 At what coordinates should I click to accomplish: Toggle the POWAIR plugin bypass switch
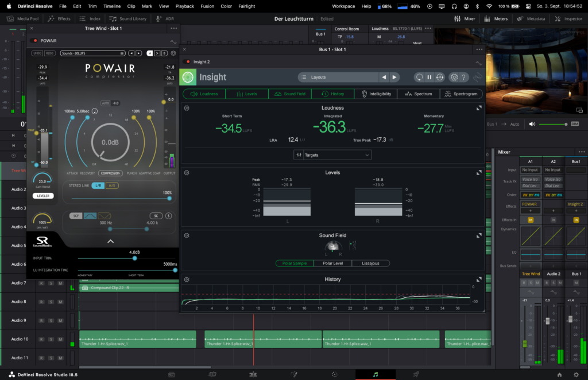tap(35, 41)
